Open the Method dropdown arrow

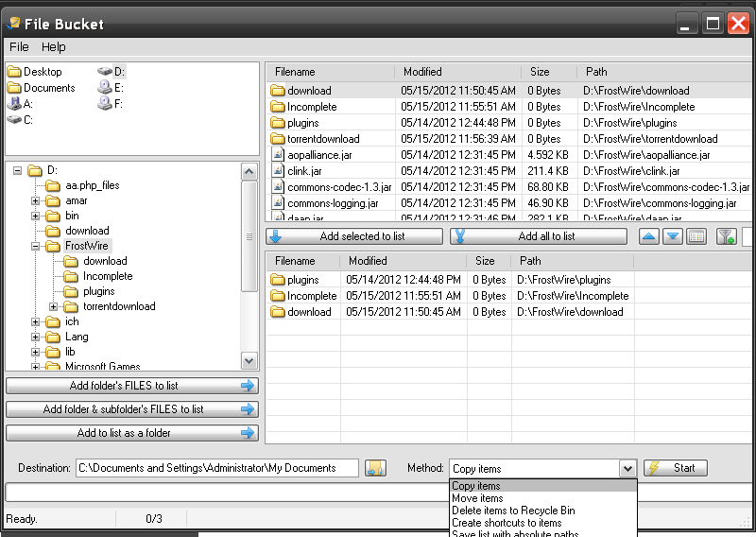627,468
